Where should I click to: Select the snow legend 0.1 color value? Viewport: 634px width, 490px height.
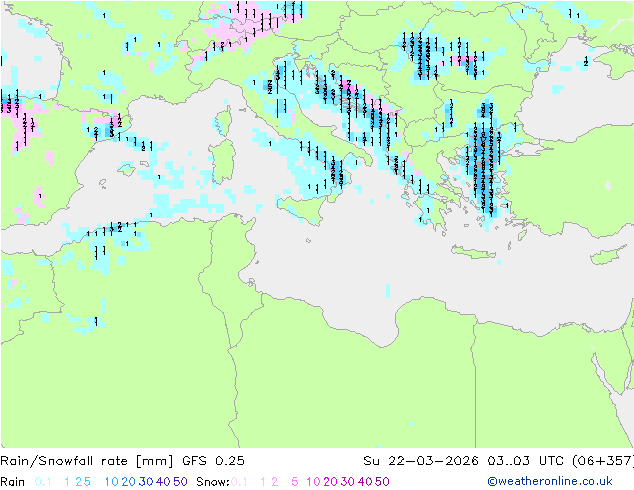pos(239,482)
